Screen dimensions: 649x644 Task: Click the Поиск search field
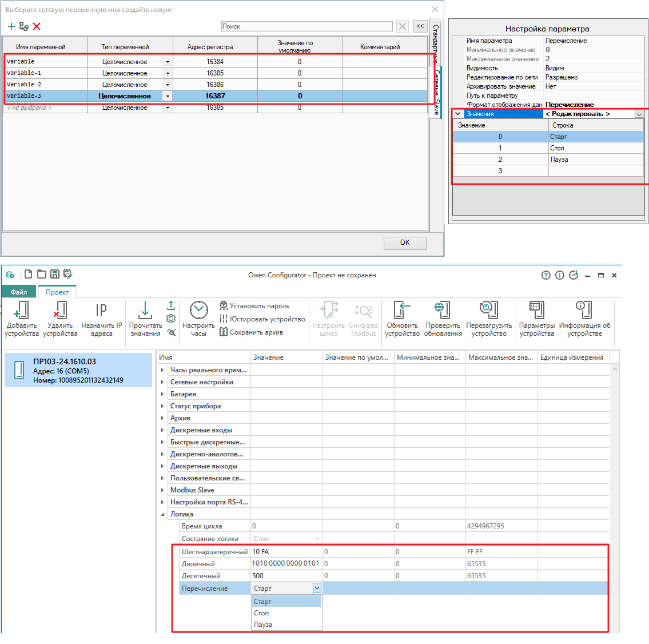pos(306,26)
